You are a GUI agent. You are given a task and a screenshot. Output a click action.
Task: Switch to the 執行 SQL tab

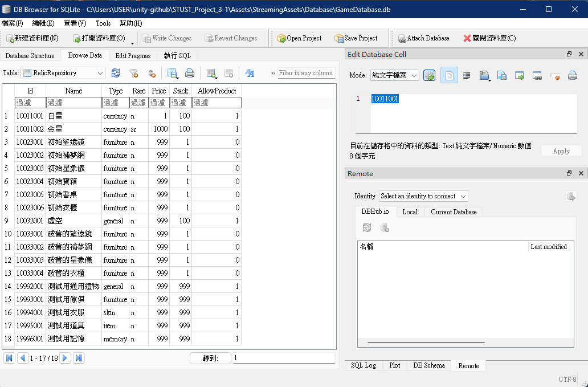tap(177, 55)
